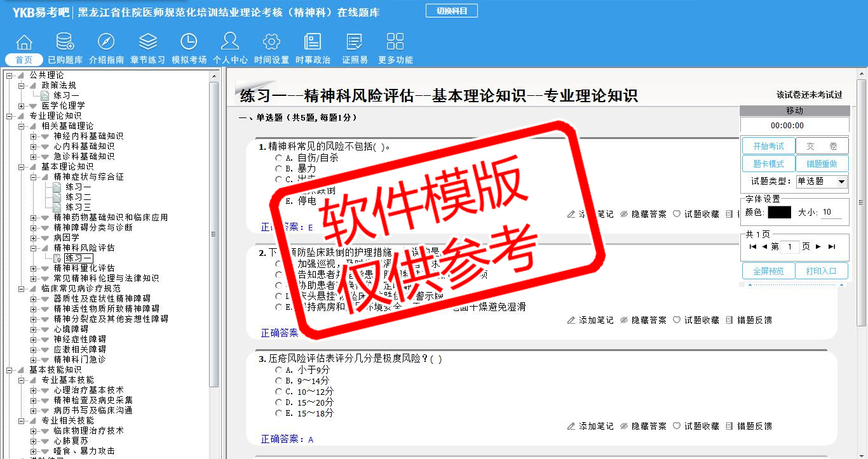Go to the 首页 tab

point(24,60)
